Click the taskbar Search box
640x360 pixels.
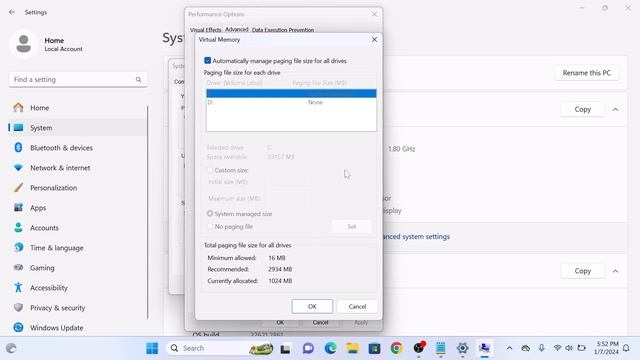coord(221,348)
